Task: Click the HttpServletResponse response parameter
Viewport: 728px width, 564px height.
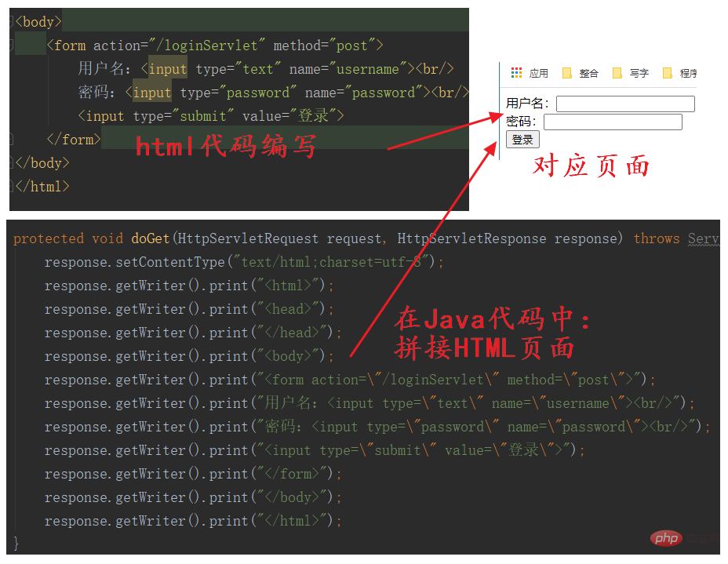Action: pos(507,238)
